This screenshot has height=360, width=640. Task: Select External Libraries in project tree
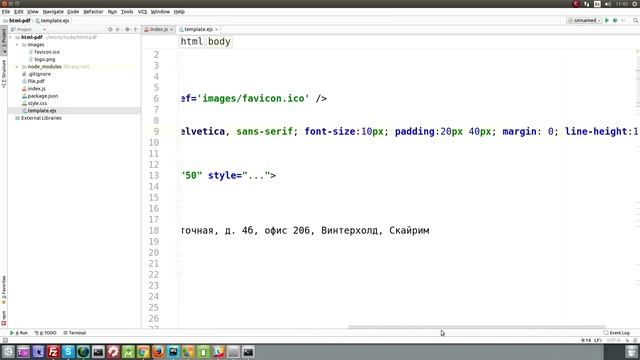[x=41, y=118]
